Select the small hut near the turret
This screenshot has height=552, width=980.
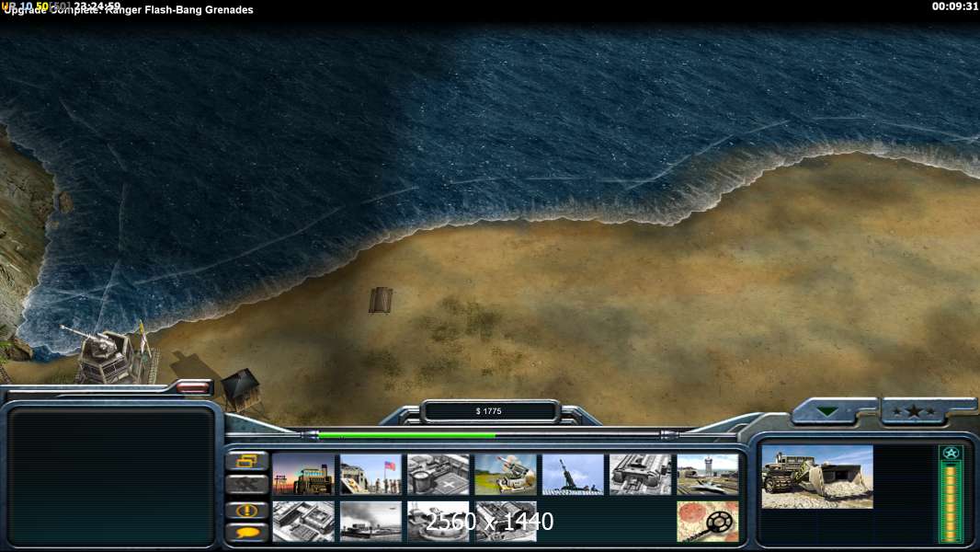click(241, 389)
